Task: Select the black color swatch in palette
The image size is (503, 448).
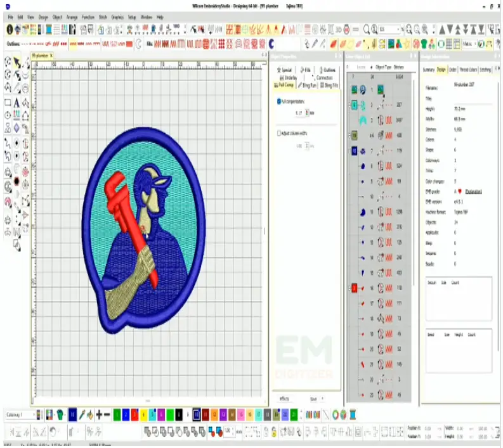Action: tap(179, 415)
